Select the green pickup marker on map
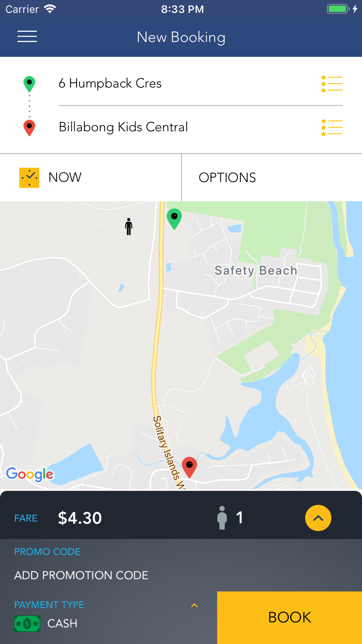The image size is (362, 644). click(x=174, y=219)
